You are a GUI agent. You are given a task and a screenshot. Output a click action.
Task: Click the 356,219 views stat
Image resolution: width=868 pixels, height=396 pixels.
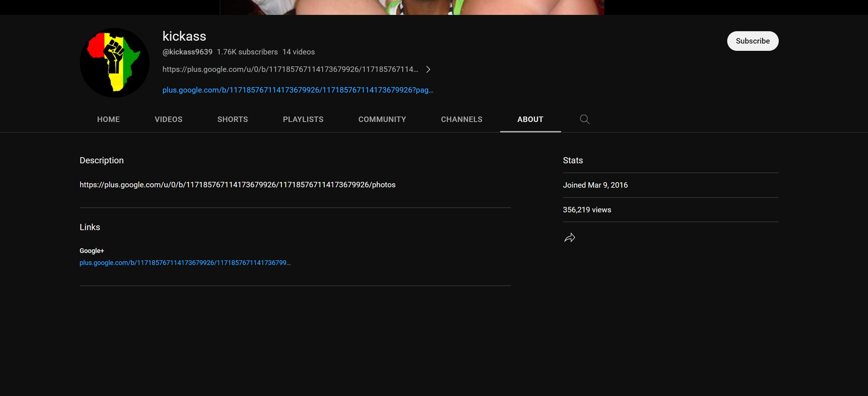587,210
